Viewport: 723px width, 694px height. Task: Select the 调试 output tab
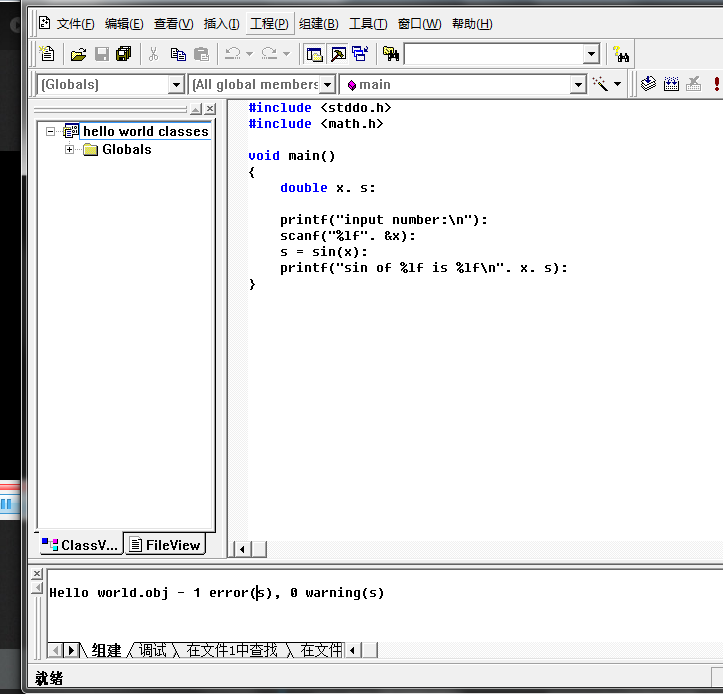(x=153, y=650)
